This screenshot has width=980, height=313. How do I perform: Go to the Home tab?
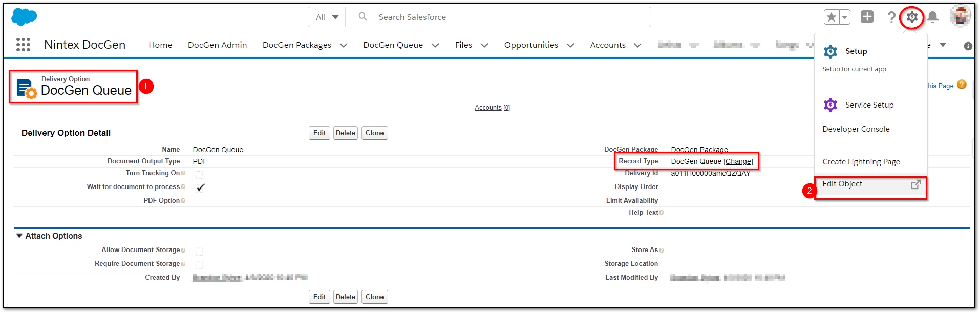[160, 45]
